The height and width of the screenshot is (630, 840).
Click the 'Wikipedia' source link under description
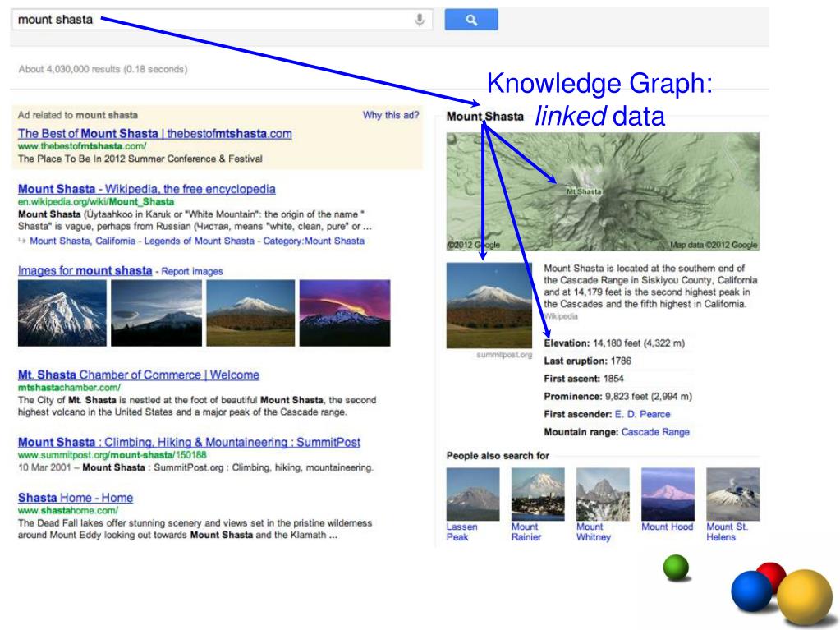561,316
